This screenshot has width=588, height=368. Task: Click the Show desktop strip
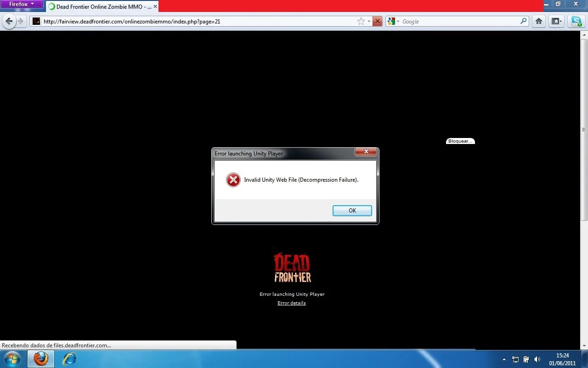585,359
